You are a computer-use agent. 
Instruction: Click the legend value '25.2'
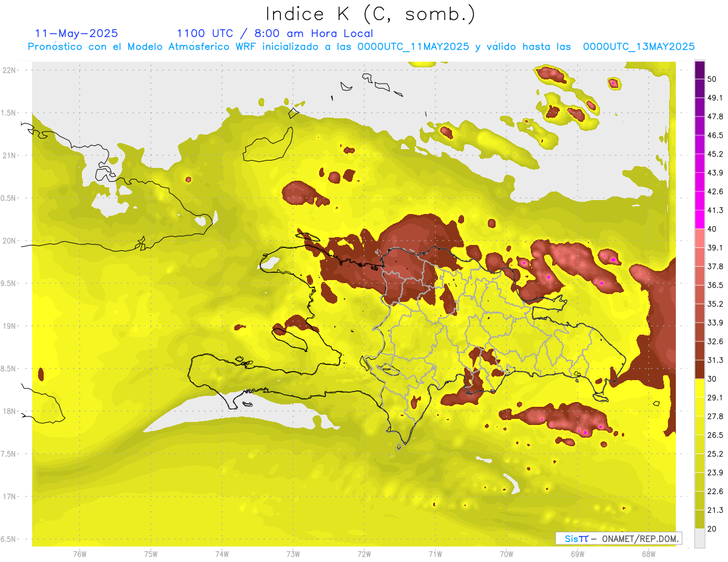[715, 454]
